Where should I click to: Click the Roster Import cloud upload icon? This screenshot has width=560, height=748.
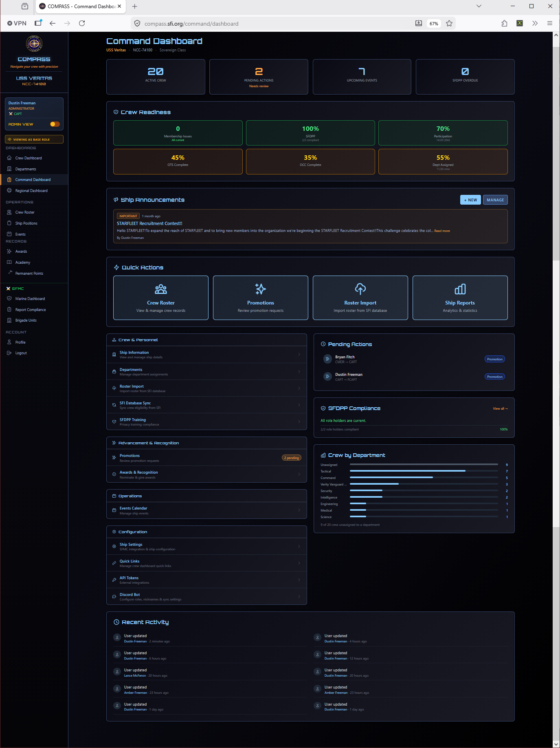point(360,289)
